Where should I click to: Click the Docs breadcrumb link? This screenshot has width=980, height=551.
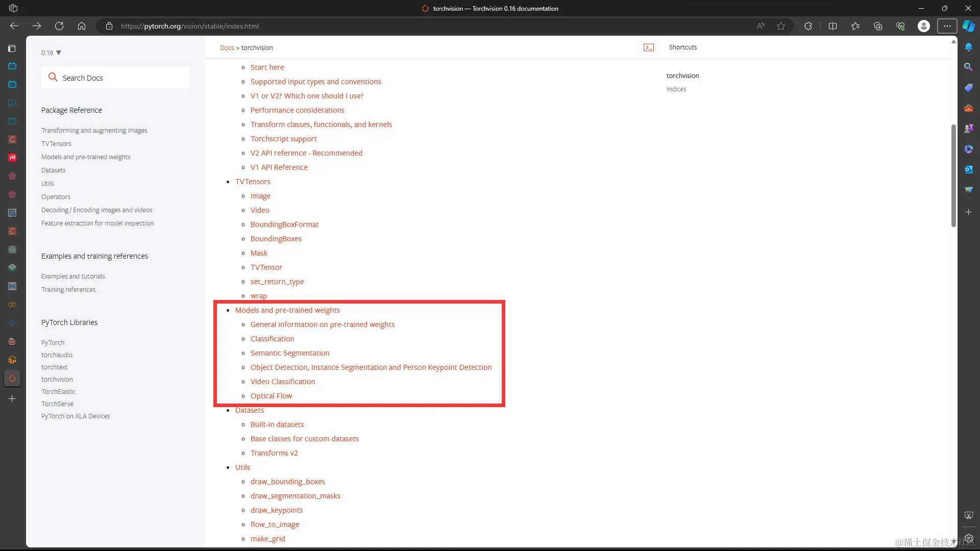coord(227,47)
